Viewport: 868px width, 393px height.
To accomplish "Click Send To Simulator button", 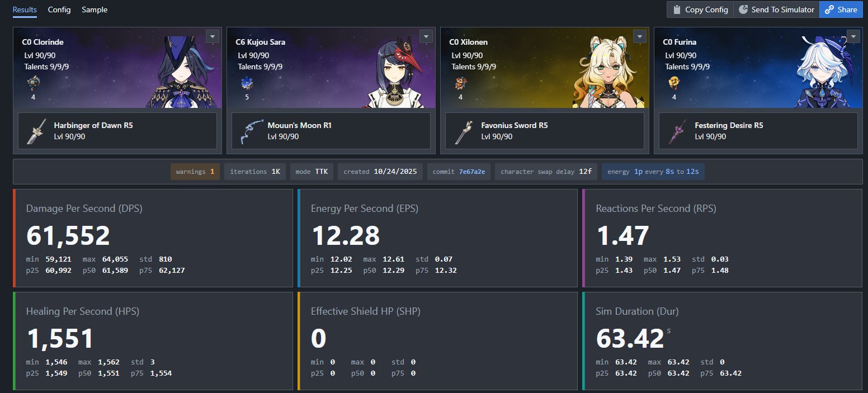I will coord(776,10).
